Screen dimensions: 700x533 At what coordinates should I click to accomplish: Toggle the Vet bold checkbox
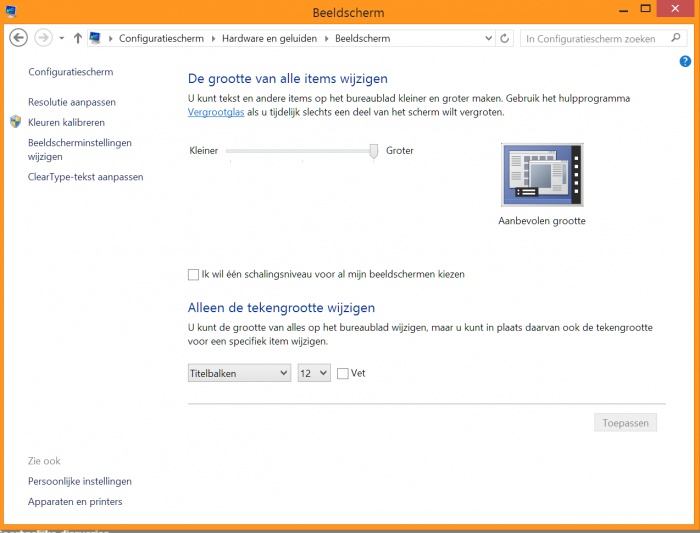343,374
